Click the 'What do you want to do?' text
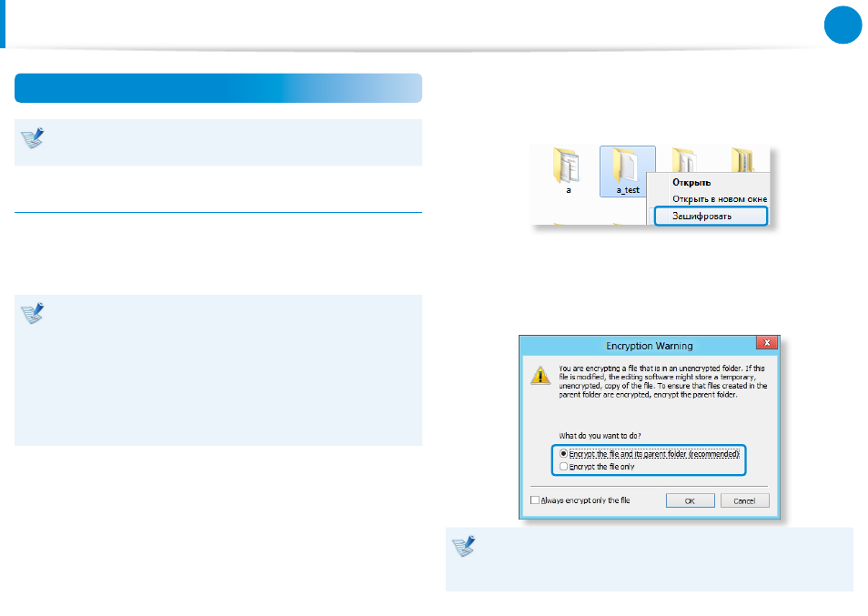868x616 pixels. point(600,436)
